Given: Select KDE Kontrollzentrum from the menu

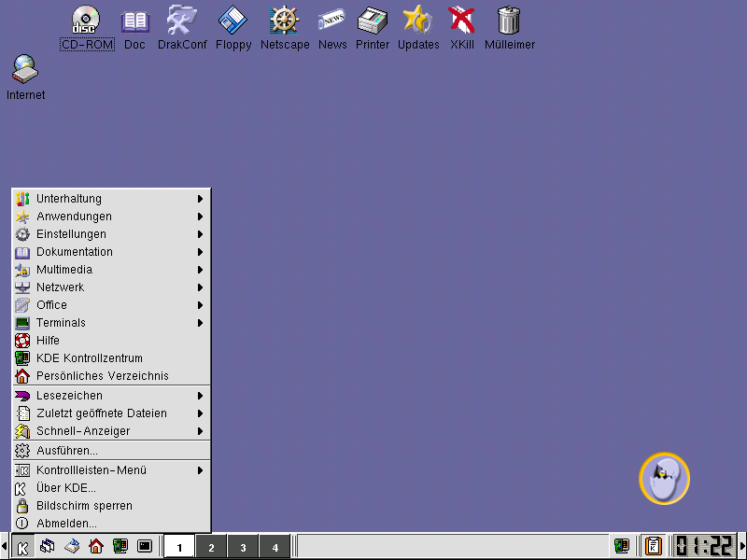Looking at the screenshot, I should 89,358.
